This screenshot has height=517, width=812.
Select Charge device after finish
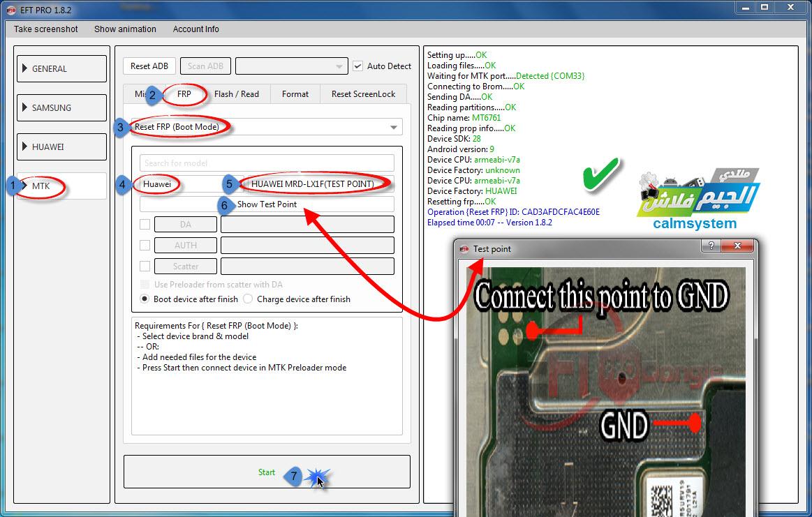point(248,299)
